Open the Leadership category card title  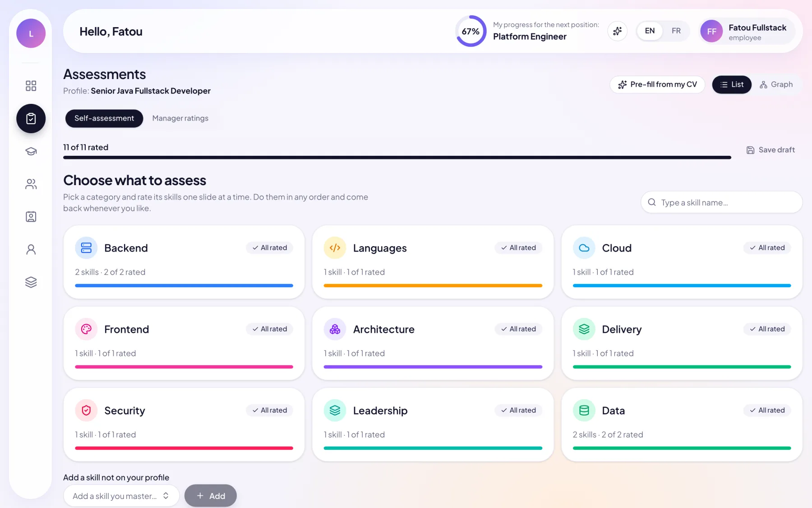380,410
